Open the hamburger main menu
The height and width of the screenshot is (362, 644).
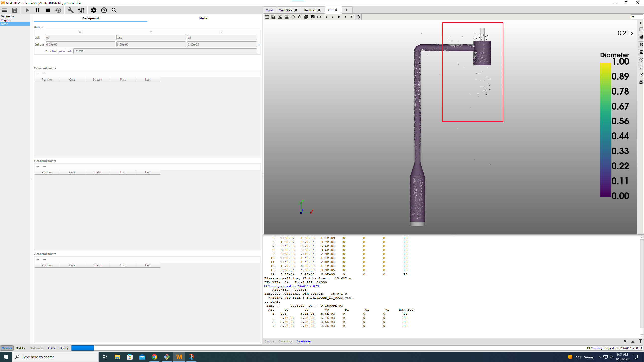pos(5,10)
